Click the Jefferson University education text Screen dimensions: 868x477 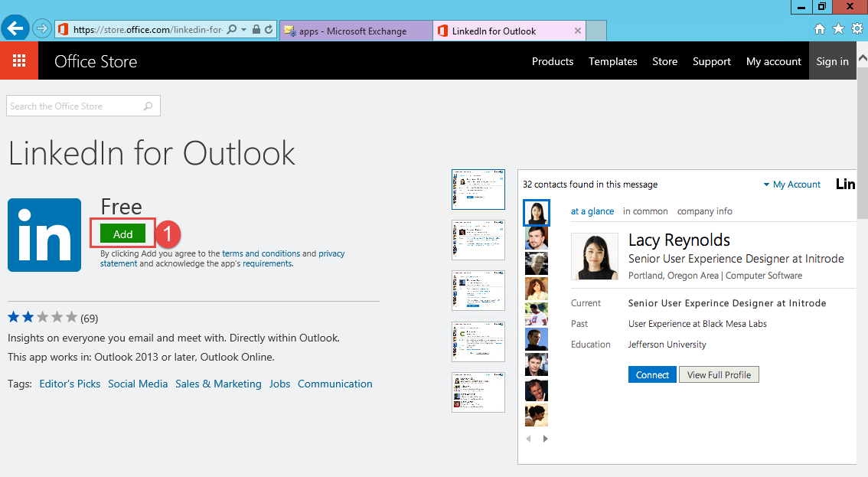(667, 345)
